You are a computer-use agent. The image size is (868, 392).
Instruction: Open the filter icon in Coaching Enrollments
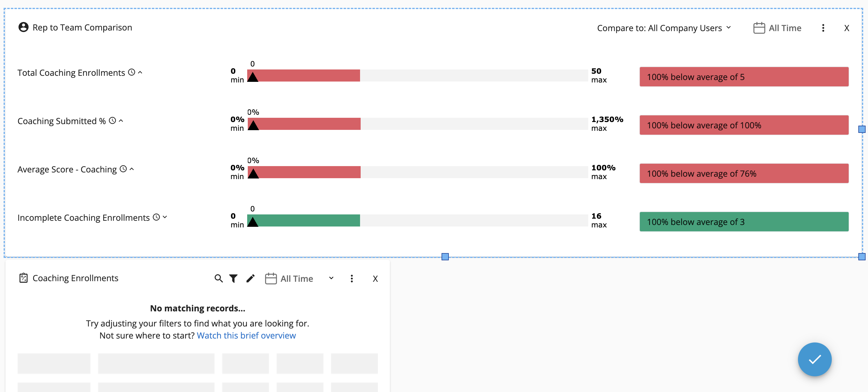[x=233, y=278]
